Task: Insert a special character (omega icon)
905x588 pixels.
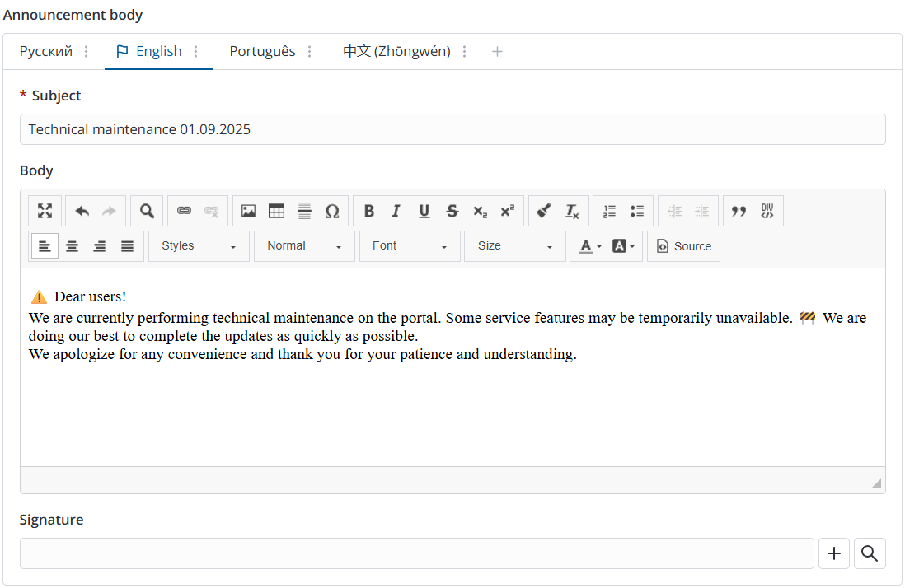Action: 332,211
